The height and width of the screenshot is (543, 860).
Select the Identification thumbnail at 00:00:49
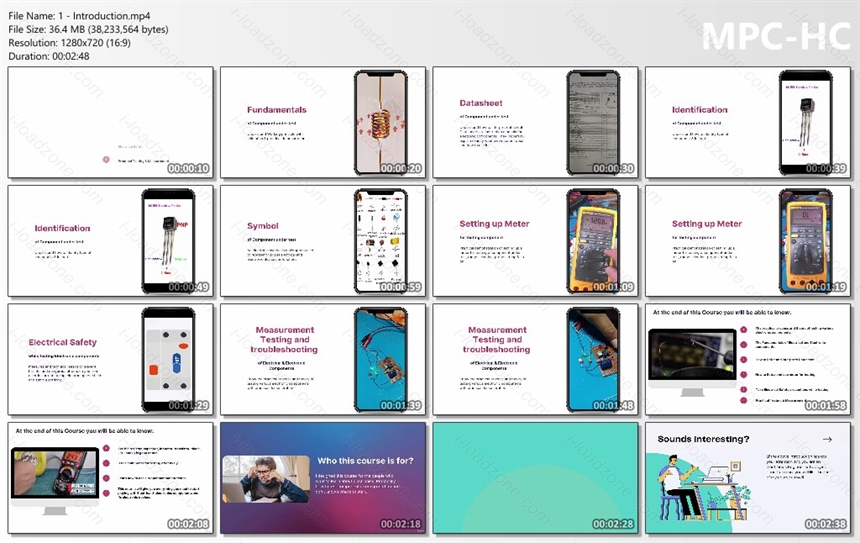tap(110, 241)
